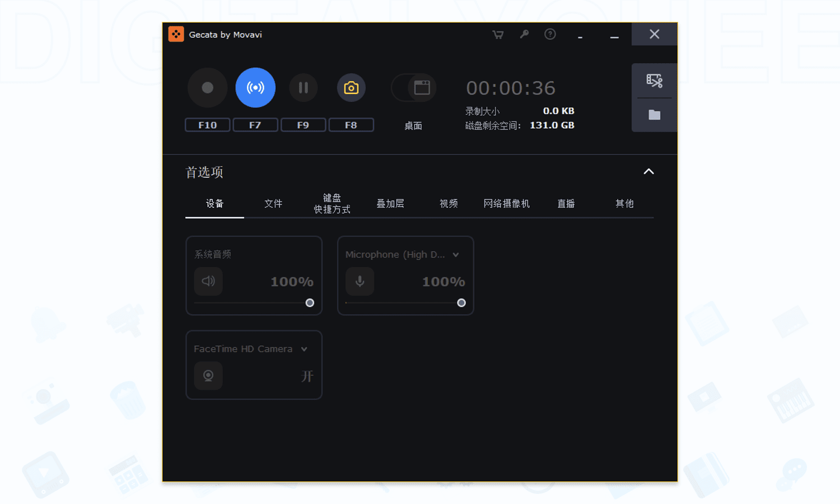This screenshot has height=504, width=840.
Task: Open the shopping cart purchase icon
Action: pos(497,35)
